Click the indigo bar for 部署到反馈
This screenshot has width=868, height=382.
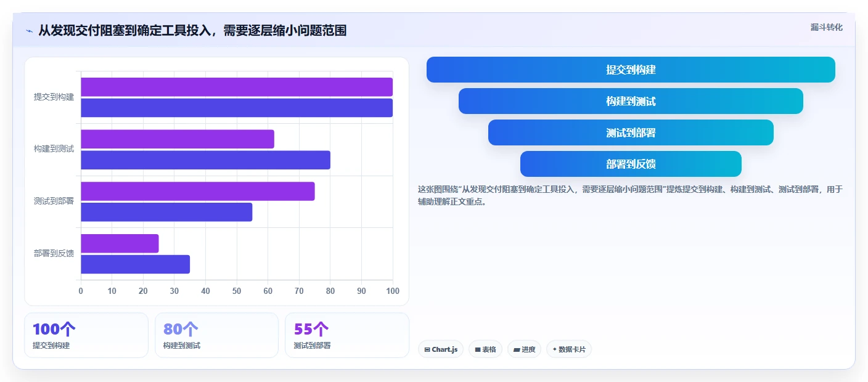(x=135, y=264)
